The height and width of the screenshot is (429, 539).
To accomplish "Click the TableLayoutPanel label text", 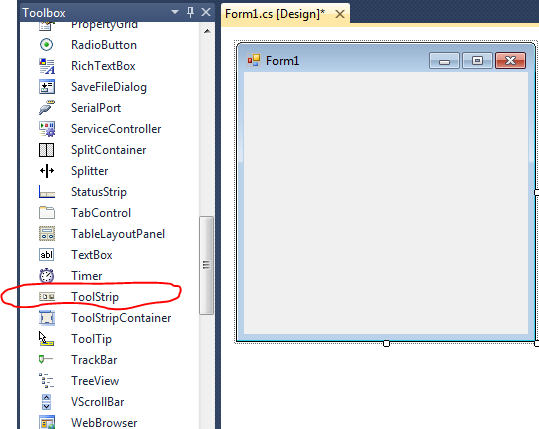I will tap(118, 234).
